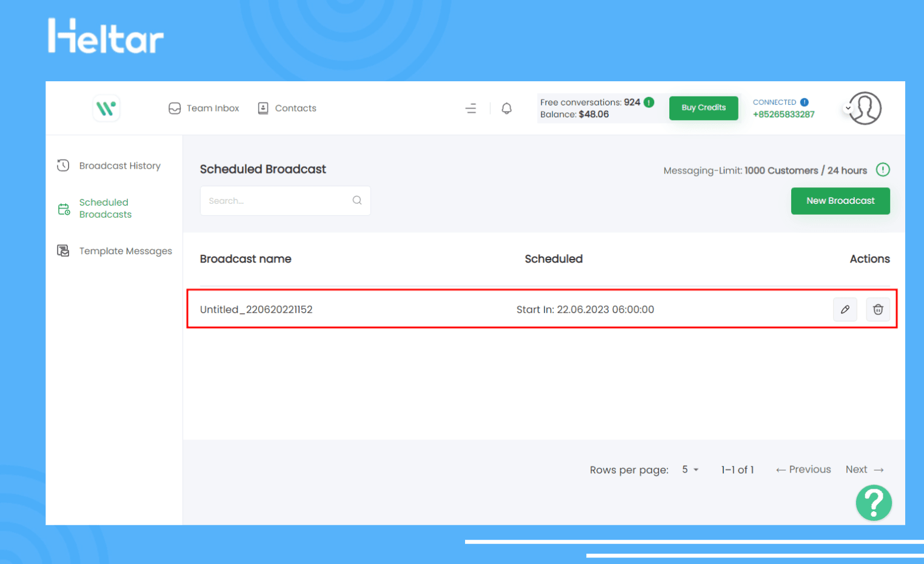The height and width of the screenshot is (564, 924).
Task: Click the Buy Credits button
Action: (x=703, y=108)
